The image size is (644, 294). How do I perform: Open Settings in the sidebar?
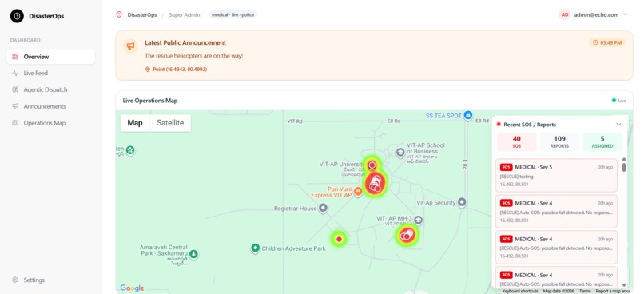pyautogui.click(x=51, y=280)
